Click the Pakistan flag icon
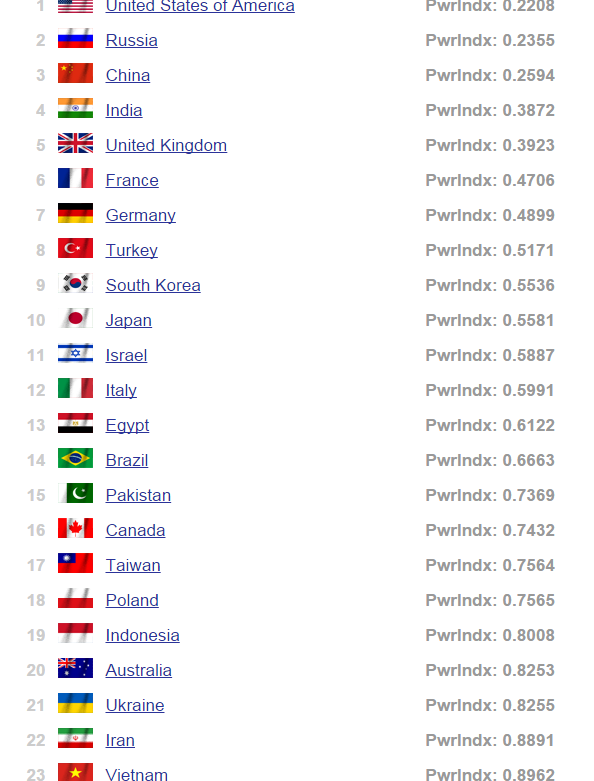Viewport: 594px width, 781px height. point(75,493)
